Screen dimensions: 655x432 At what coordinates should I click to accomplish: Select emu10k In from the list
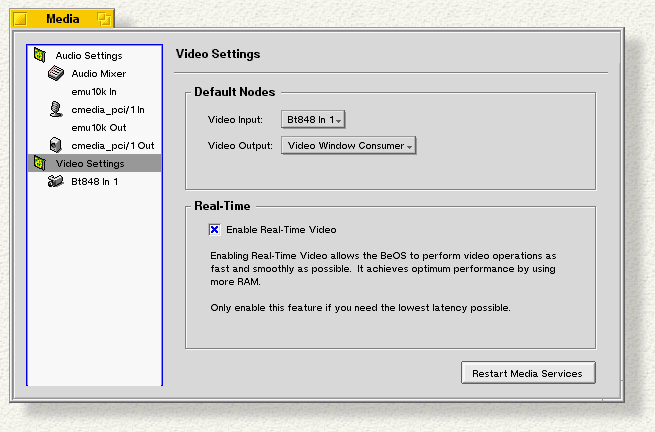94,92
